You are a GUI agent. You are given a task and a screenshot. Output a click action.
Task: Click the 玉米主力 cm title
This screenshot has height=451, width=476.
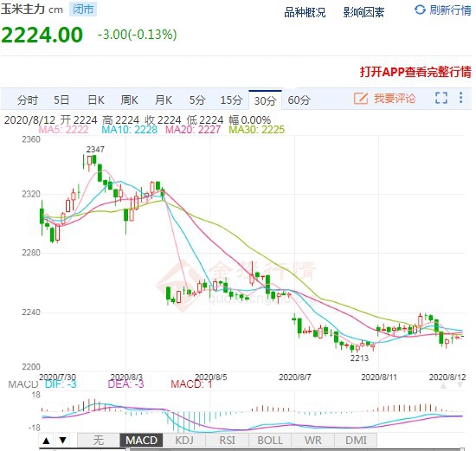(32, 10)
